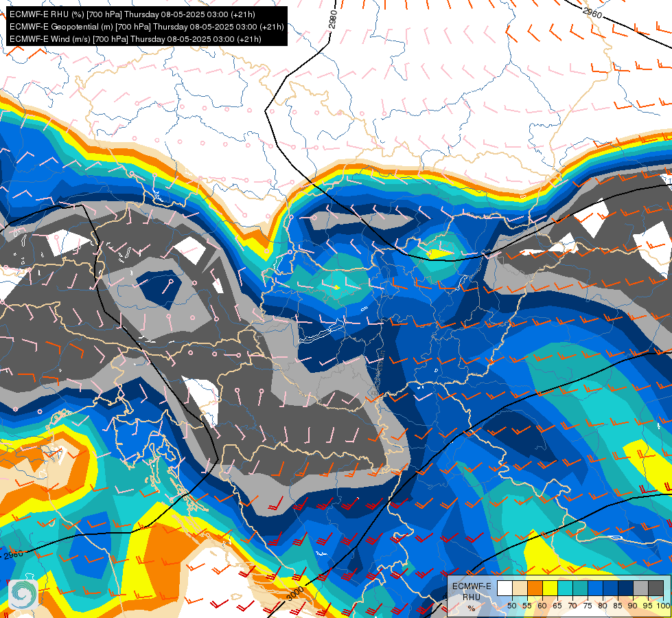Click the legend value 90
Viewport: 672px width, 618px height.
tap(633, 606)
